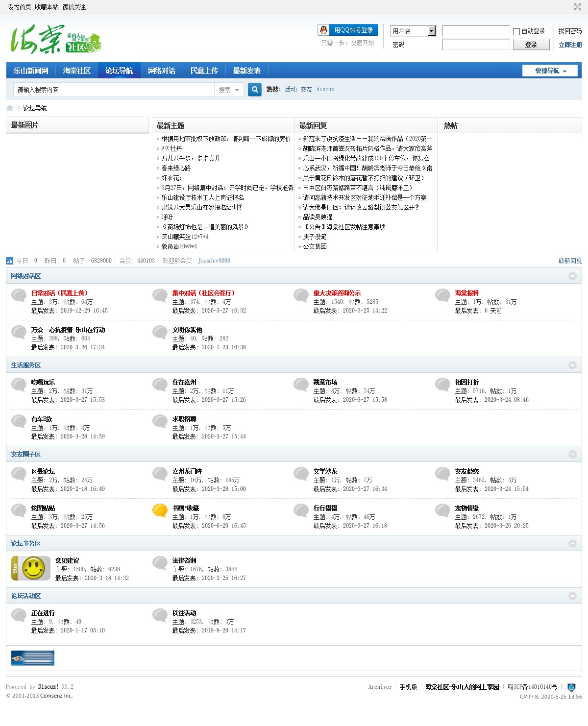Collapse the 论坛事务区 section
The width and height of the screenshot is (588, 726).
572,544
